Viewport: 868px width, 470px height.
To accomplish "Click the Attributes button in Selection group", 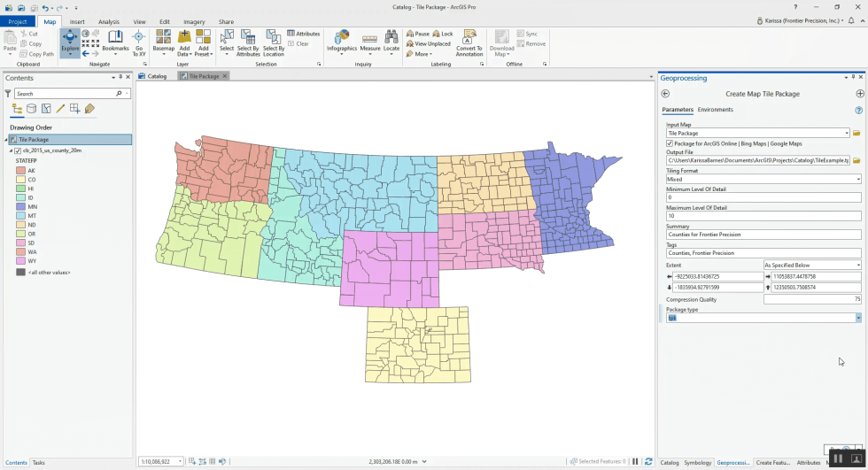I will pyautogui.click(x=303, y=34).
